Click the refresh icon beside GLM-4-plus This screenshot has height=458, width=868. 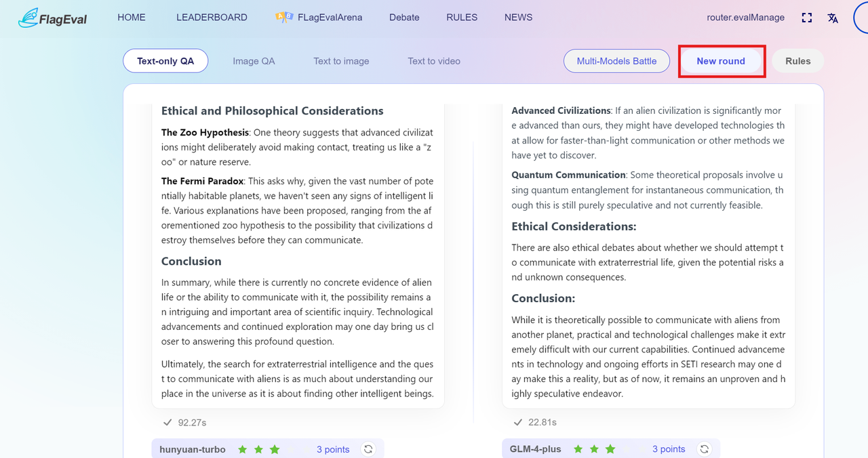coord(705,449)
